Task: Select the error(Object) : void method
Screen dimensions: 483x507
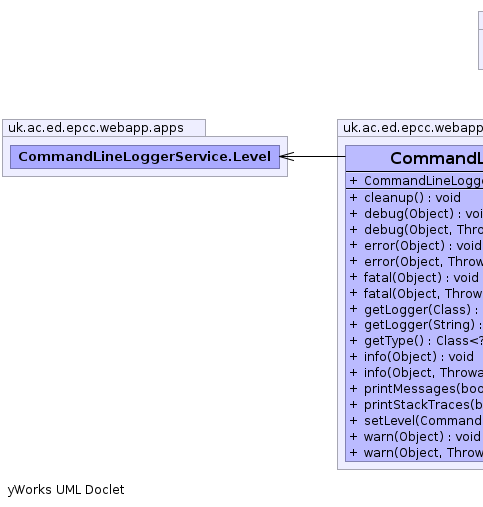Action: pyautogui.click(x=423, y=246)
